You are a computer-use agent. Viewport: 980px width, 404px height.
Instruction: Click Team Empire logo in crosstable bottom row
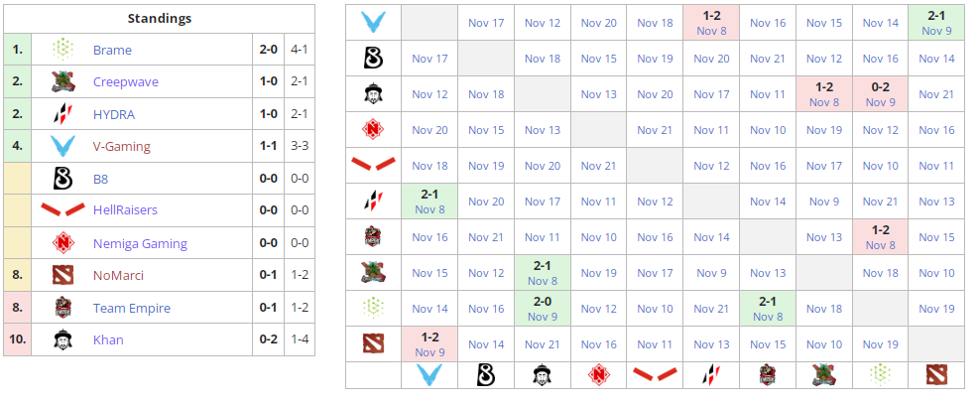[x=768, y=374]
